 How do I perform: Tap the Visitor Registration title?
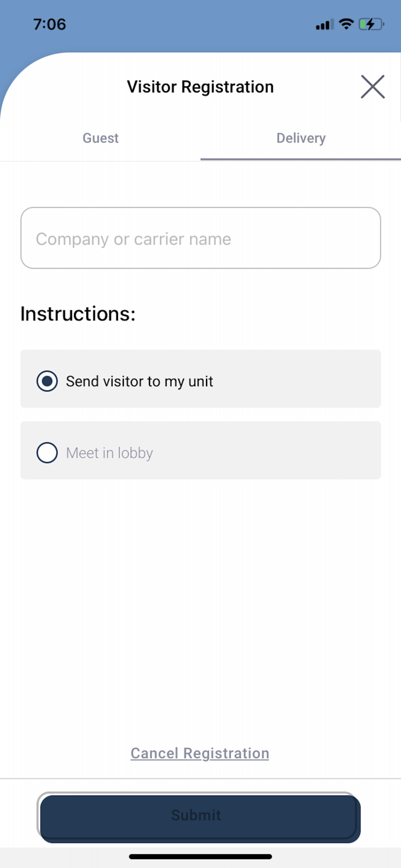coord(200,87)
